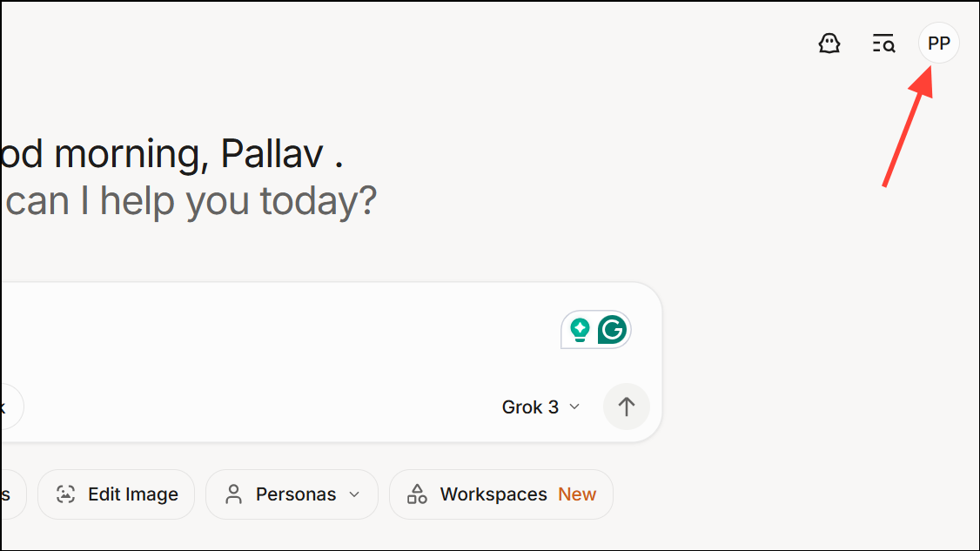Click the shapes icon beside Workspaces
Viewport: 980px width, 551px height.
418,494
